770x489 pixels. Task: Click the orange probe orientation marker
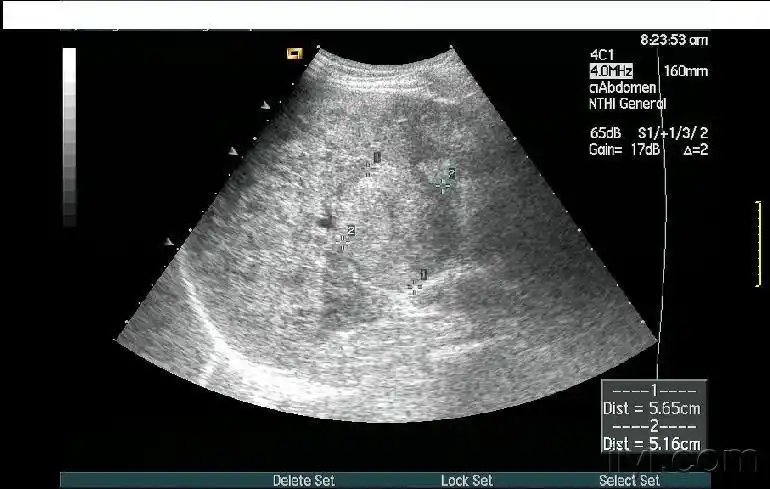click(294, 53)
